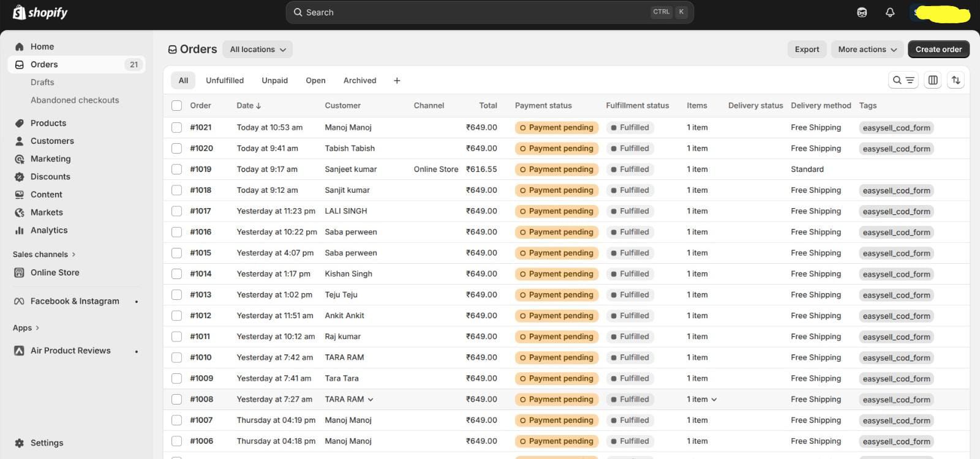Toggle the select-all orders header checkbox
980x459 pixels.
coord(177,105)
